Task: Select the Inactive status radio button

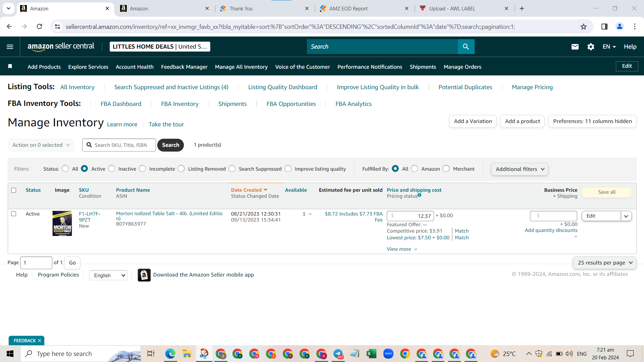Action: (x=112, y=169)
